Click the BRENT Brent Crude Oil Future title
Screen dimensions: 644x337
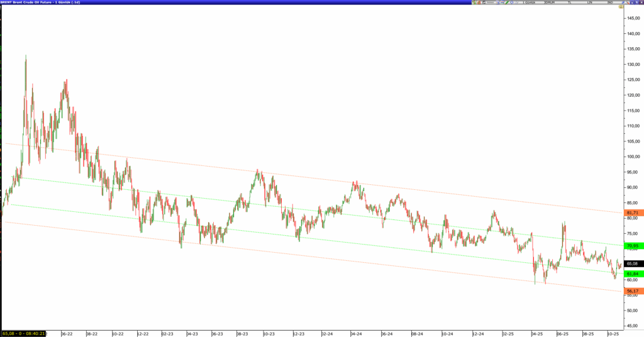(x=39, y=3)
